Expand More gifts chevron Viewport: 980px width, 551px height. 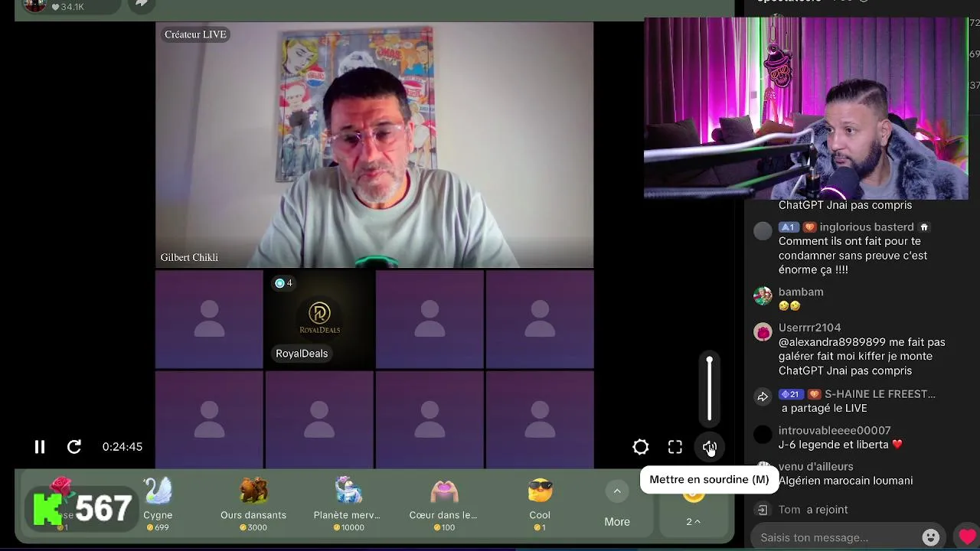[617, 491]
